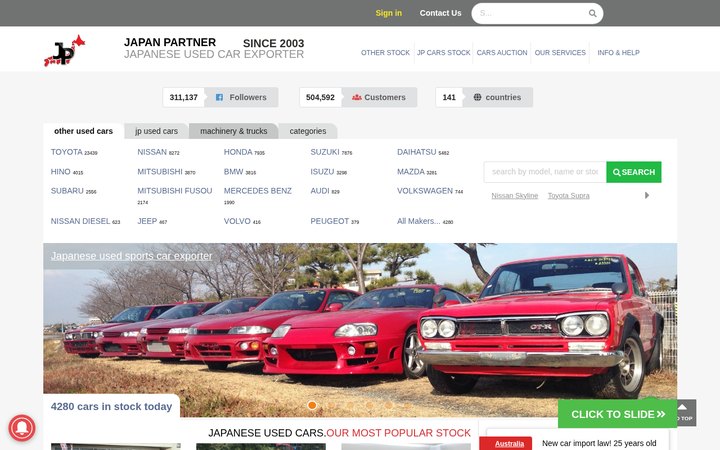Click the Japan Partner JP logo
The image size is (720, 450).
(x=64, y=51)
